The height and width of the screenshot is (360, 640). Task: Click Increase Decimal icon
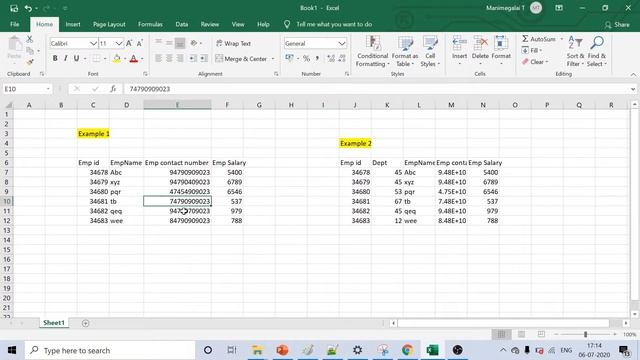point(331,58)
